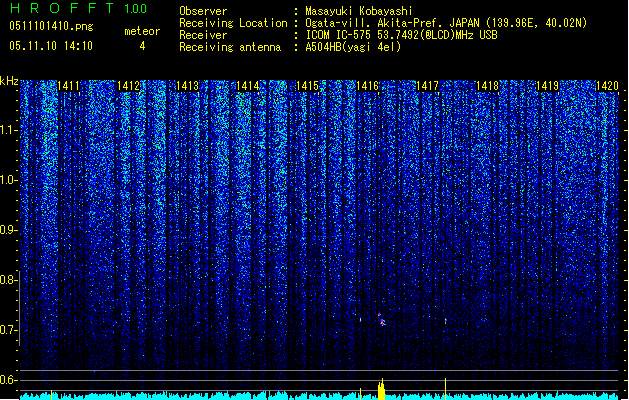This screenshot has height=400, width=629.
Task: Click the 1414 time marker
Action: pos(248,86)
